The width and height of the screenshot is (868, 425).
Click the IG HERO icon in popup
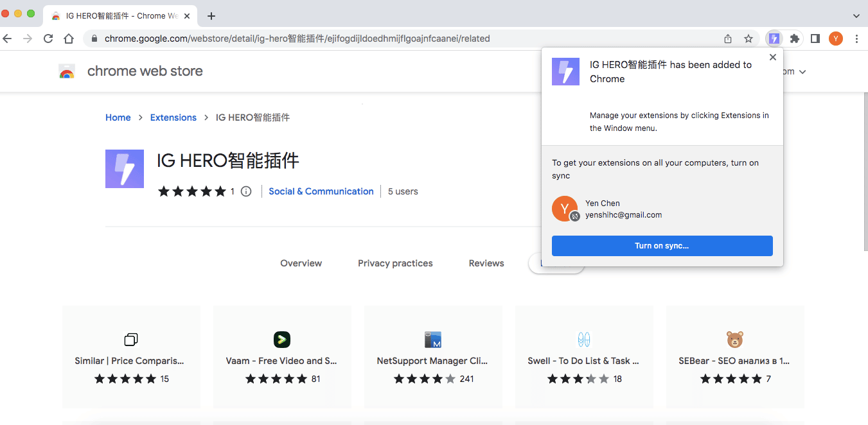point(565,71)
